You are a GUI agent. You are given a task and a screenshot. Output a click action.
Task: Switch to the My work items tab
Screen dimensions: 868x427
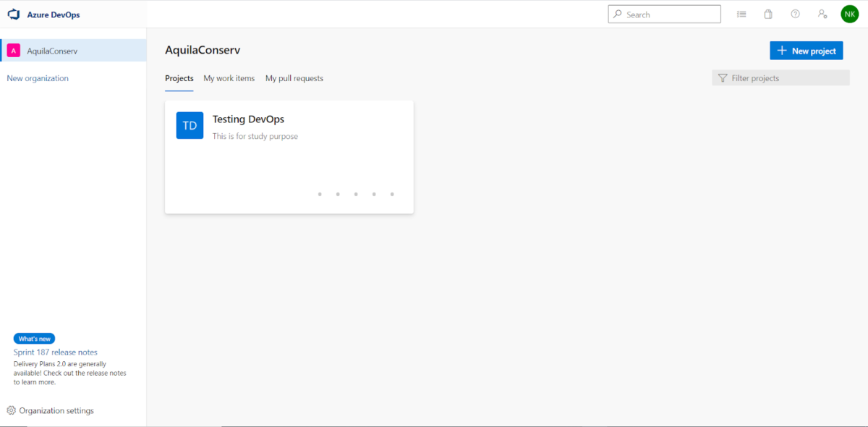[229, 78]
